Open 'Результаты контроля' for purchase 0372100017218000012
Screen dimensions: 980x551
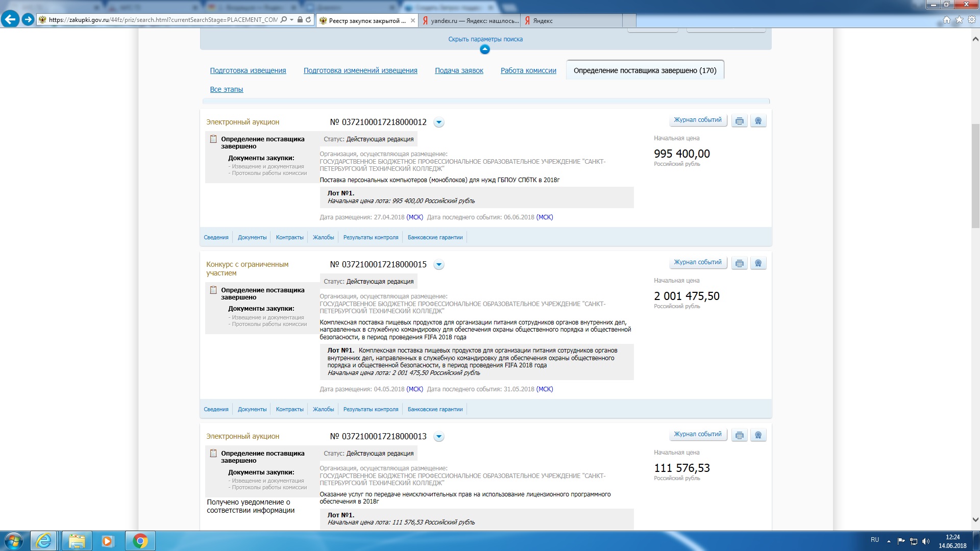click(371, 237)
